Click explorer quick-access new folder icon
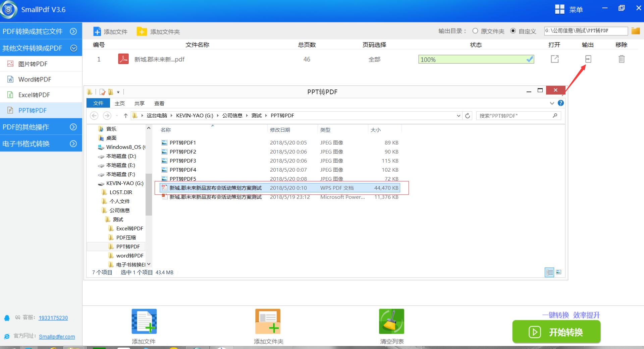Viewport: 644px width, 349px height. click(111, 92)
